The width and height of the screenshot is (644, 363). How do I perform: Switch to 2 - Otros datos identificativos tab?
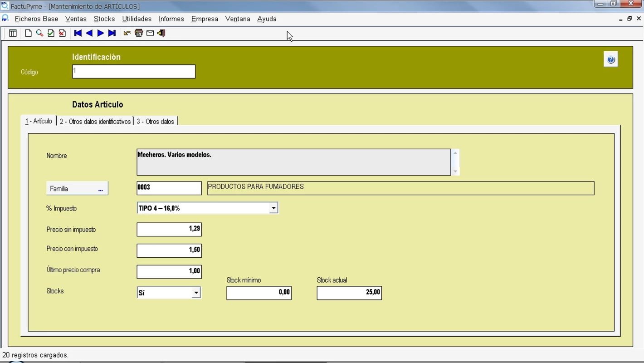click(x=95, y=122)
